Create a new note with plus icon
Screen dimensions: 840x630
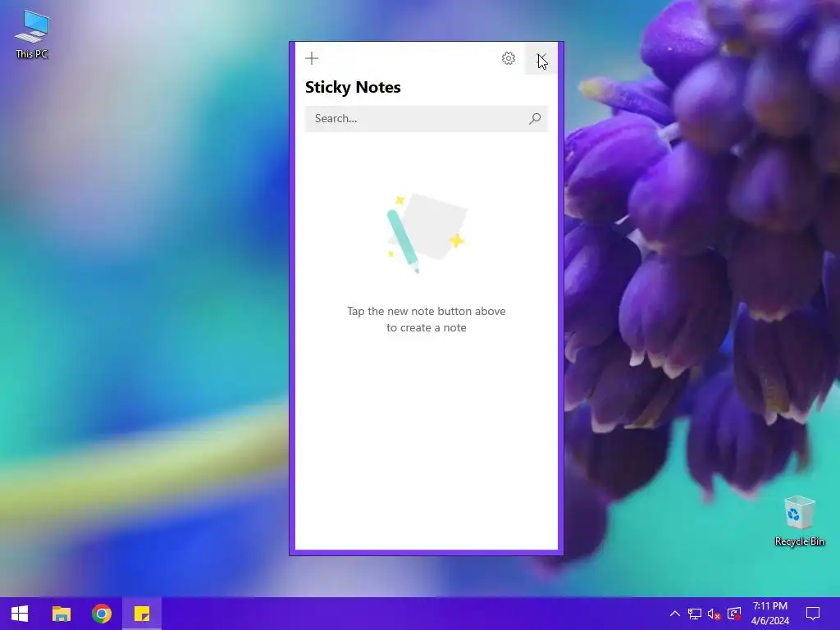point(311,58)
